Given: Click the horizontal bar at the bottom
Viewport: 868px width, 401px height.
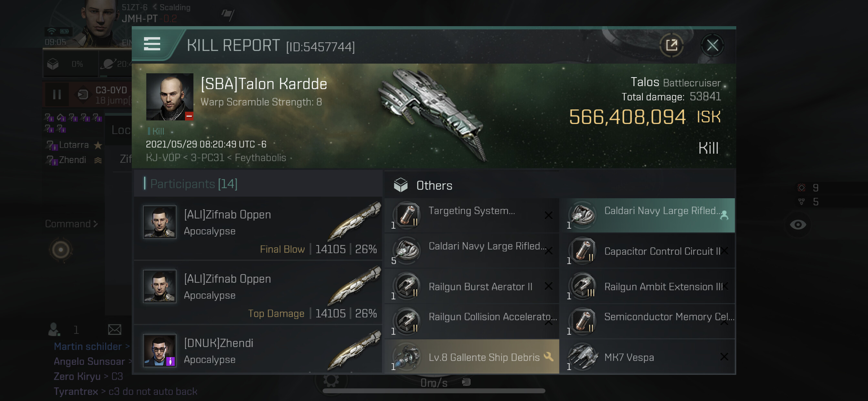Looking at the screenshot, I should tap(434, 391).
